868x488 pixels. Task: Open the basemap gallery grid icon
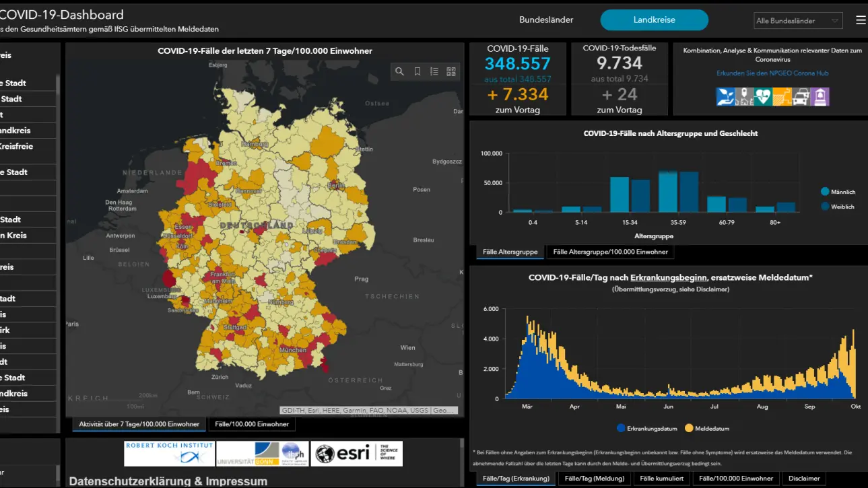451,71
